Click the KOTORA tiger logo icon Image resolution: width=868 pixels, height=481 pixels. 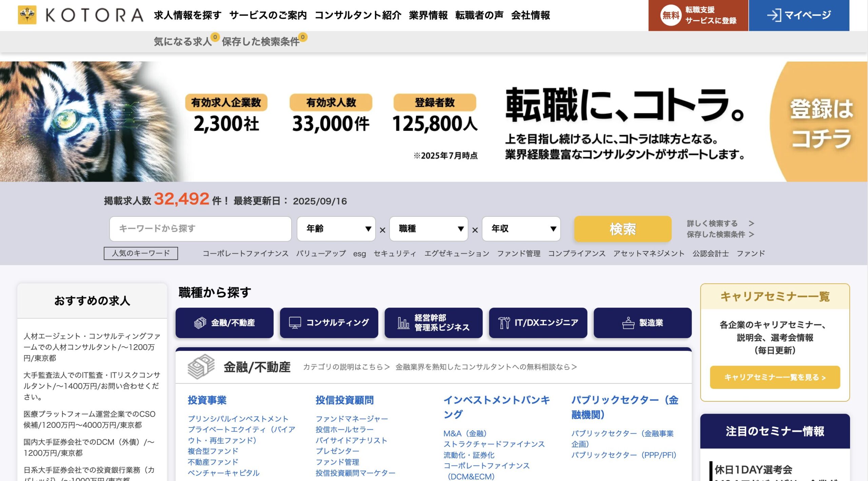(x=27, y=15)
